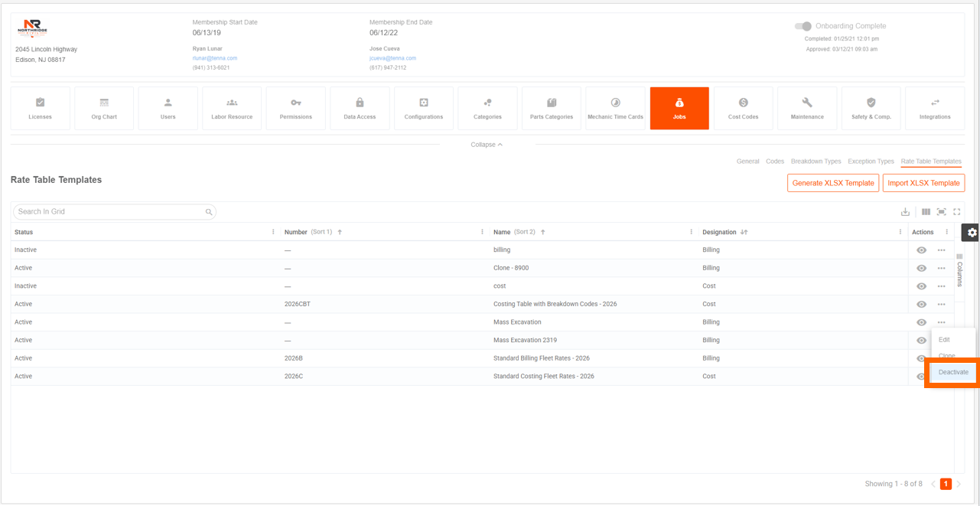Focus the Search In Grid field
980x506 pixels.
(114, 212)
